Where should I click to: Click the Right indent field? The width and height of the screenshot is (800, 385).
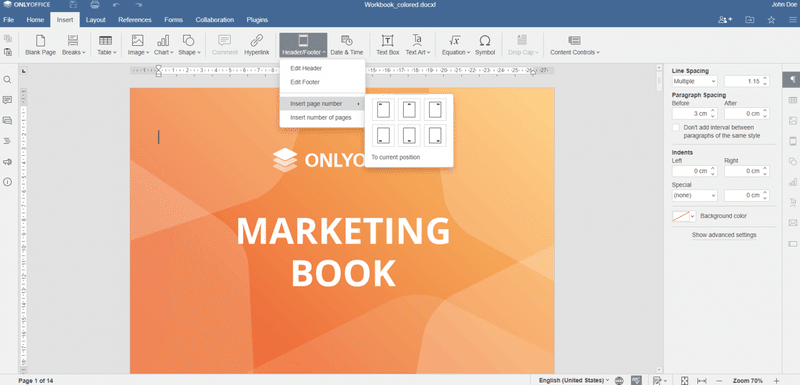click(x=747, y=171)
